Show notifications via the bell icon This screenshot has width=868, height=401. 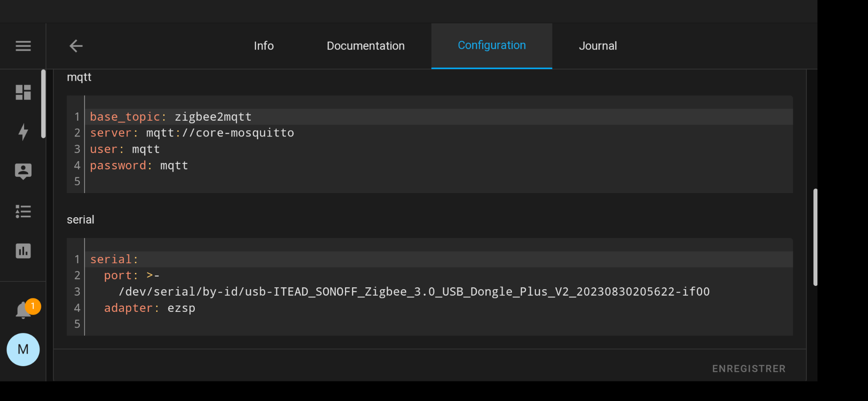tap(23, 310)
